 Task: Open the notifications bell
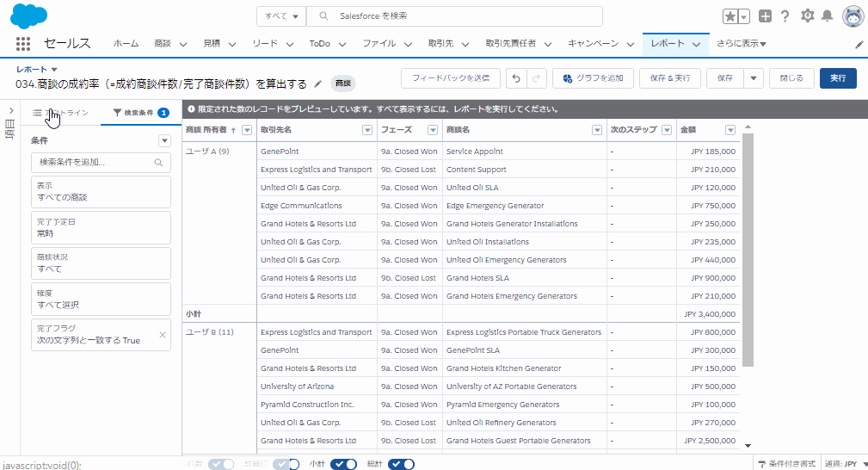(x=827, y=16)
